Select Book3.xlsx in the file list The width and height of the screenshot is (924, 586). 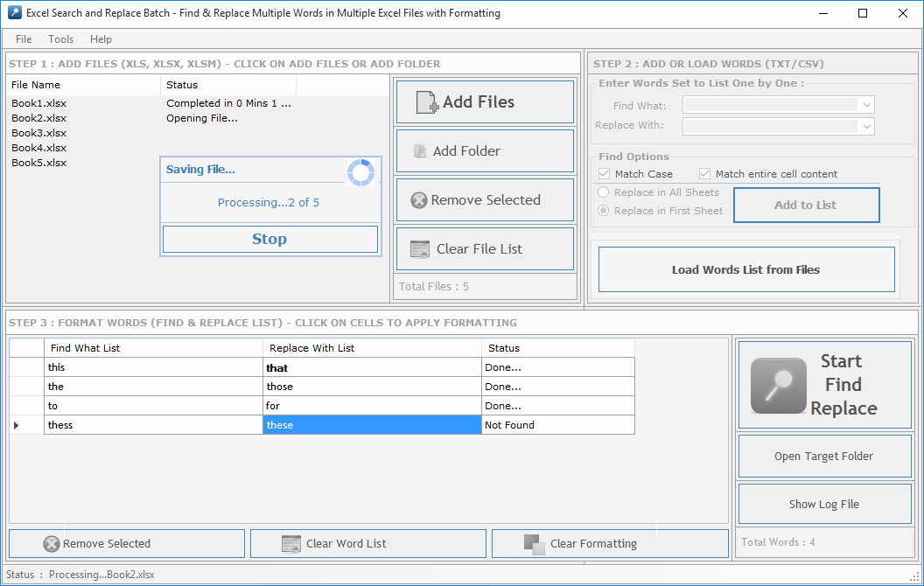(x=39, y=133)
